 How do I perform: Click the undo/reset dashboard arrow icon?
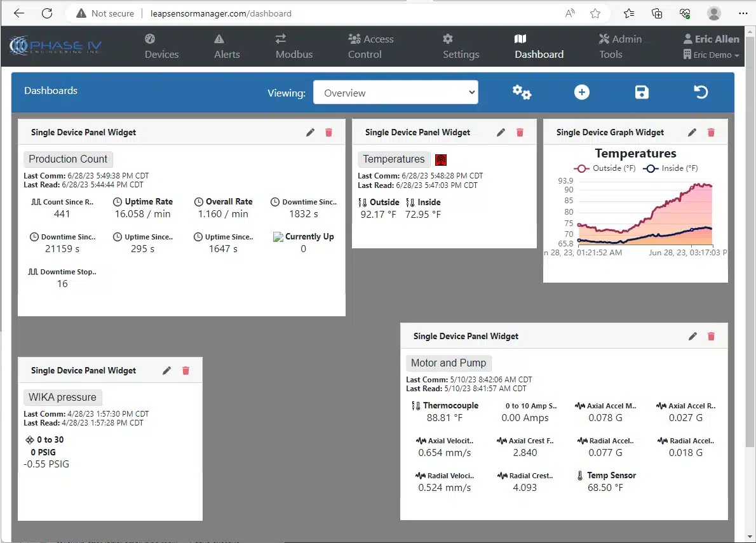[701, 93]
